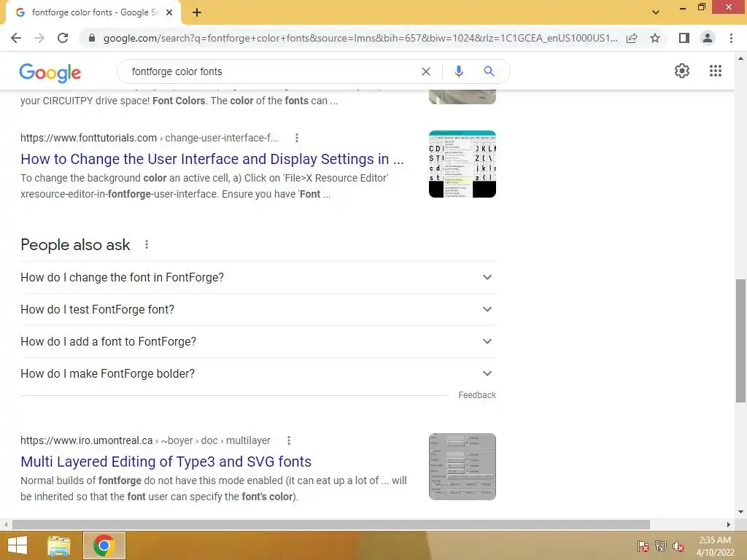This screenshot has width=747, height=560.
Task: Expand How do I test FontForge font
Action: coord(258,309)
